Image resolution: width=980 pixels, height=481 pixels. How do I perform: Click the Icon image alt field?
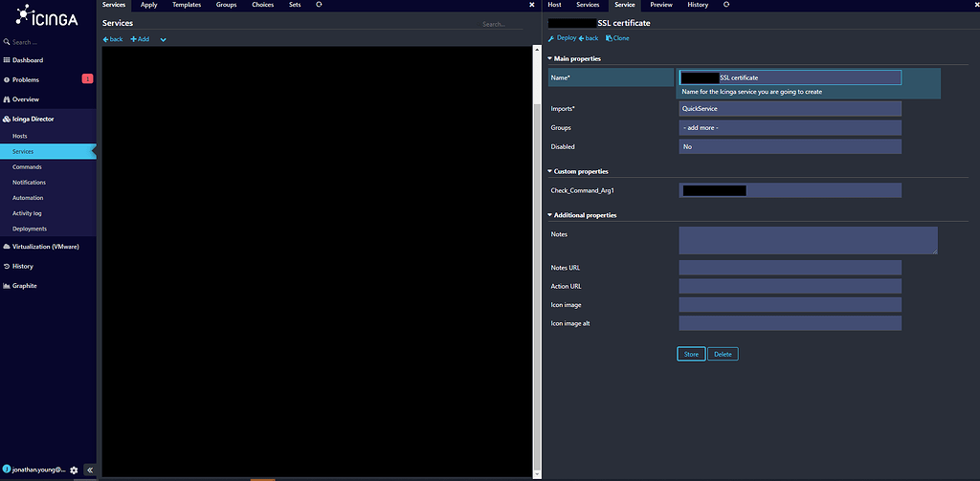coord(790,323)
